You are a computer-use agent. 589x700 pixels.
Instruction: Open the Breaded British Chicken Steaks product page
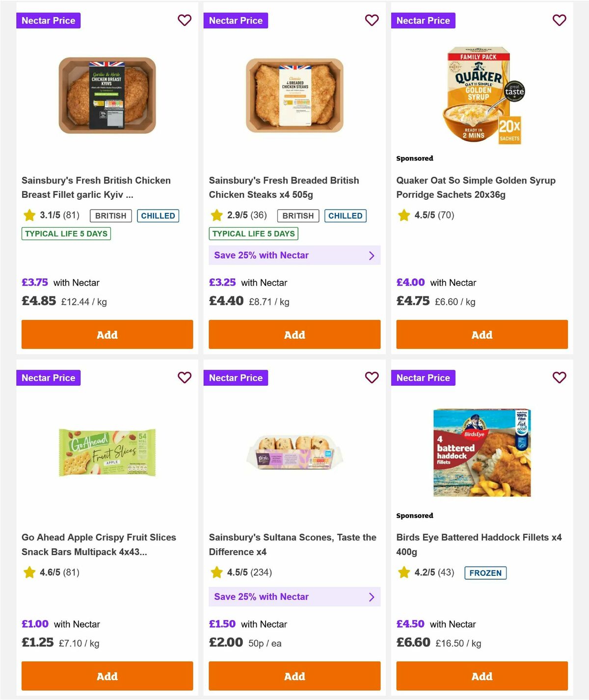click(x=284, y=187)
